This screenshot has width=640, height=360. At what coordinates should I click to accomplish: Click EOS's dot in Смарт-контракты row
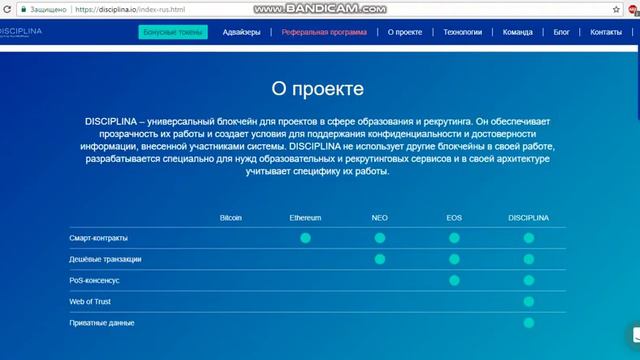(454, 238)
